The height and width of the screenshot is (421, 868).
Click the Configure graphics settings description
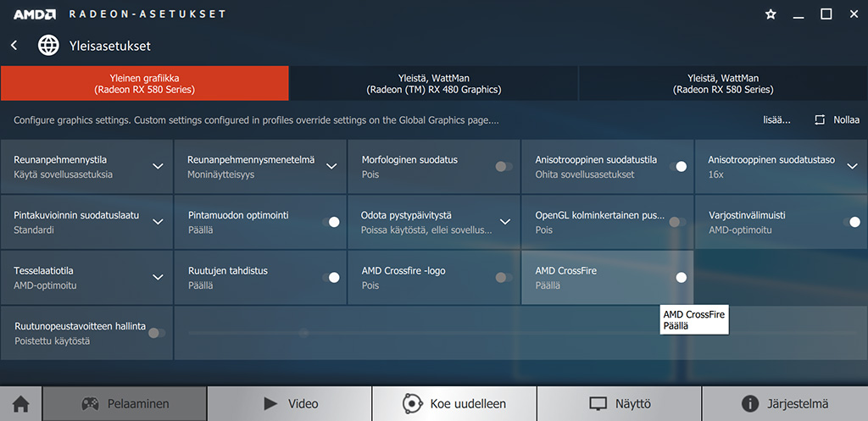pyautogui.click(x=256, y=120)
